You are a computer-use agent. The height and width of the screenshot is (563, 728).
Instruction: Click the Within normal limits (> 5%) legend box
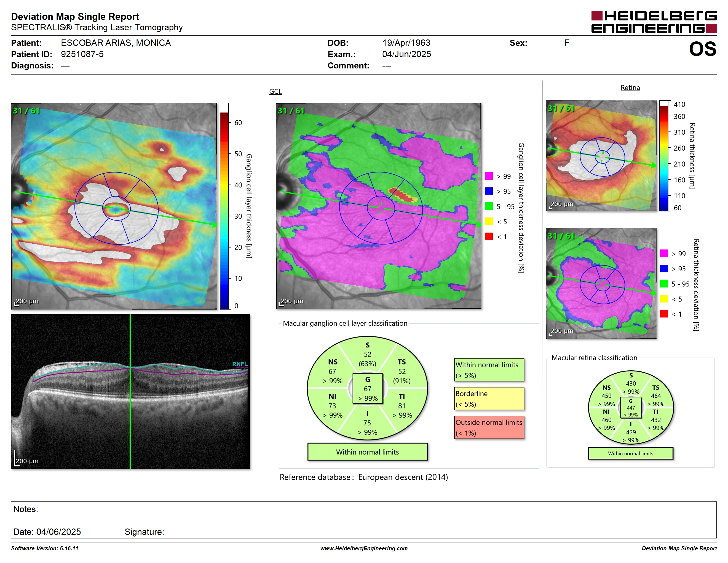point(489,370)
